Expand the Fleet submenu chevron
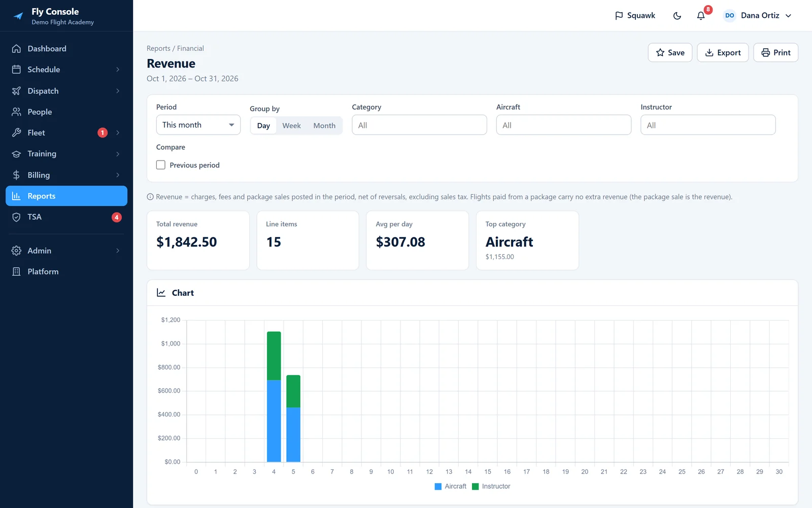 118,133
